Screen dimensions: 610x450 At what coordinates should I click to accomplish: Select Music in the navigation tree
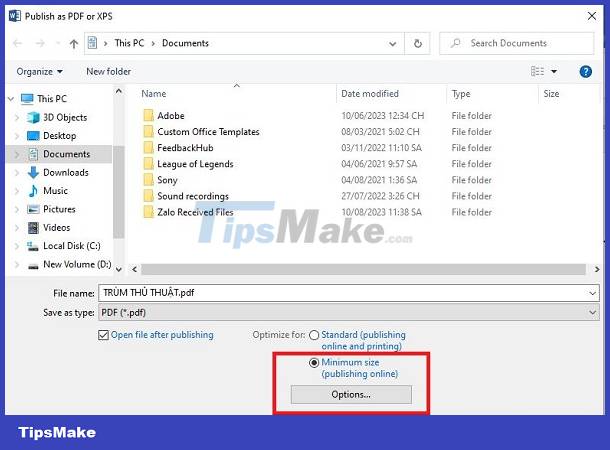pyautogui.click(x=55, y=191)
